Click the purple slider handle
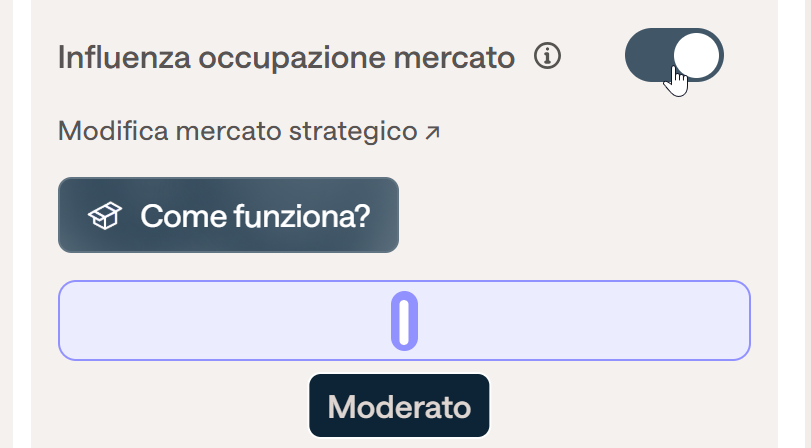This screenshot has height=448, width=811. coord(404,321)
